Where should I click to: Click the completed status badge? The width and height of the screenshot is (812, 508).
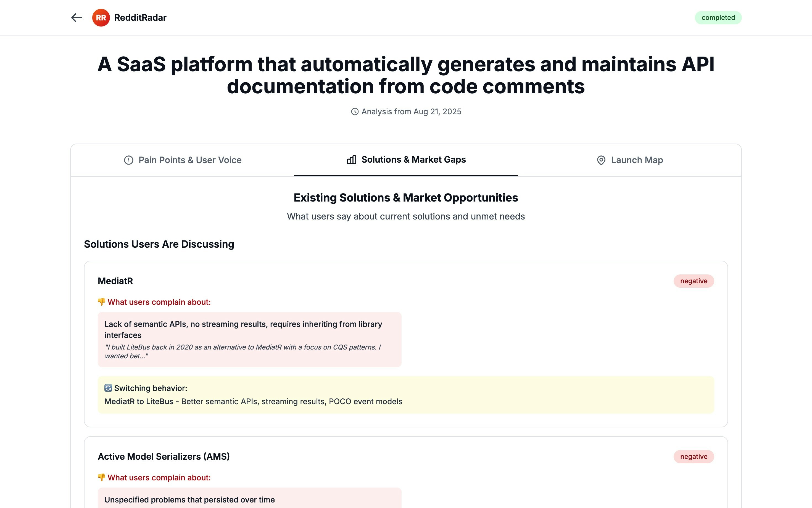click(718, 17)
